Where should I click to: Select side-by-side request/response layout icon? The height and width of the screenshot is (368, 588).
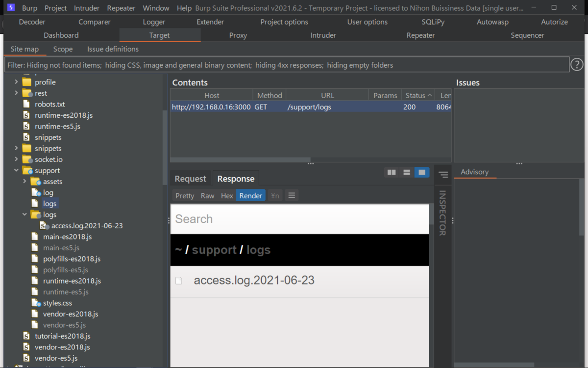point(392,172)
